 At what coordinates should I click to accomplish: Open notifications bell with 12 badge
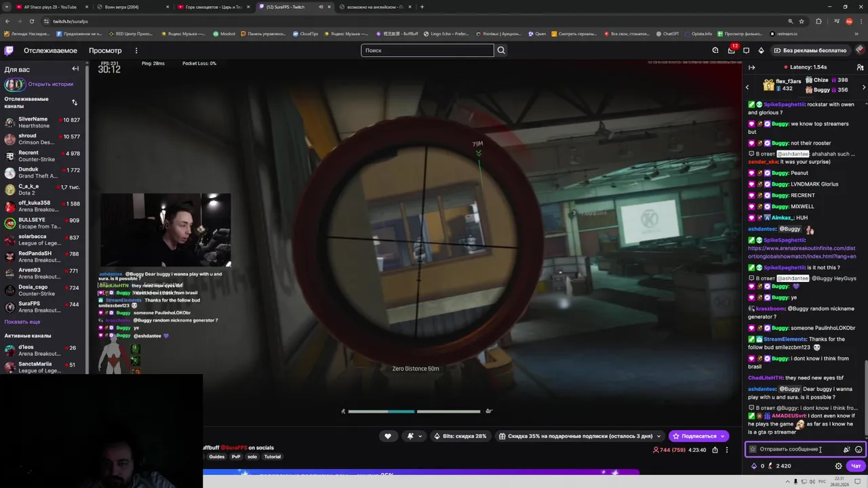(x=731, y=49)
